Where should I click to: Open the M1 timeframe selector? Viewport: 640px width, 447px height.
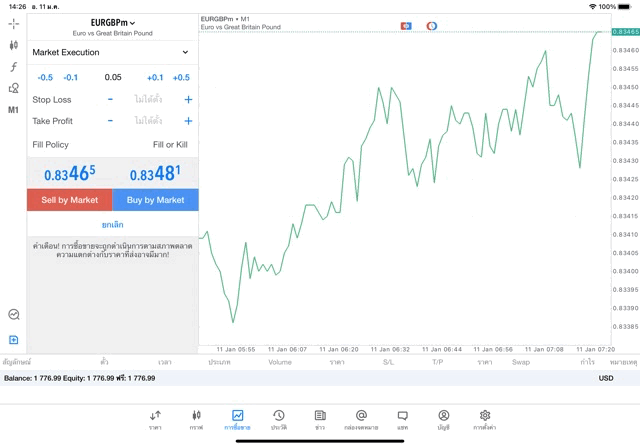[13, 110]
